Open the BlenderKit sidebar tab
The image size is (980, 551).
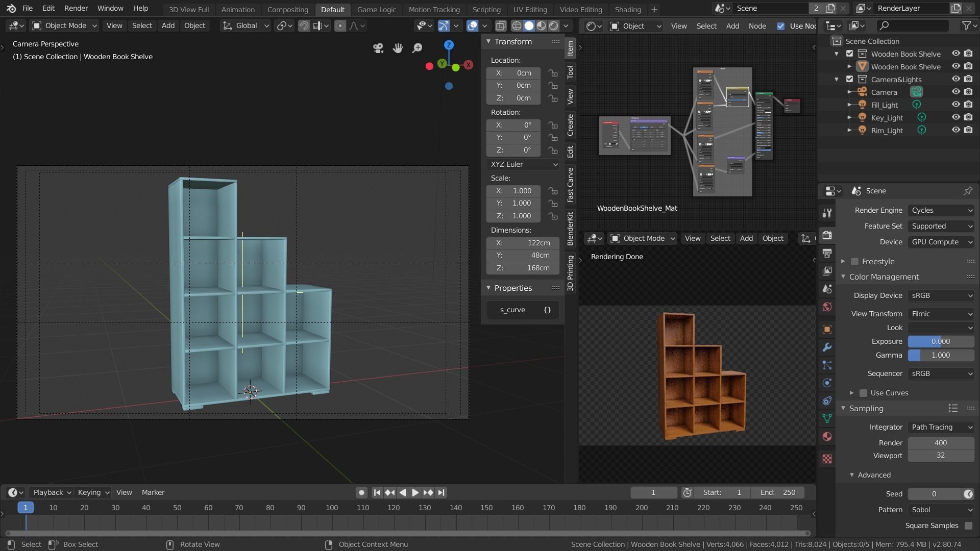point(570,229)
